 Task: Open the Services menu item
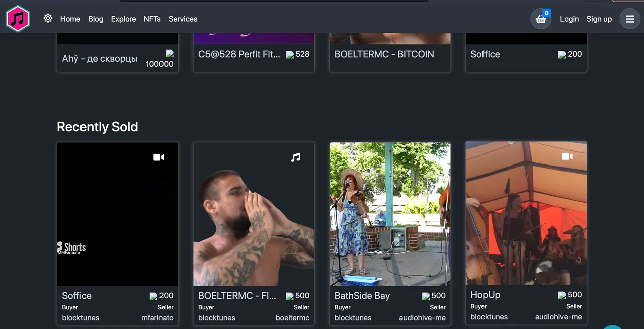point(183,19)
